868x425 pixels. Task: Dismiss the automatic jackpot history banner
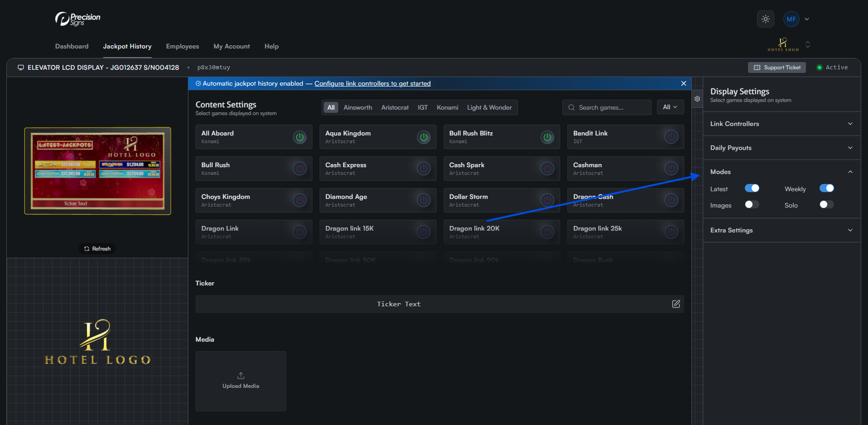tap(683, 83)
